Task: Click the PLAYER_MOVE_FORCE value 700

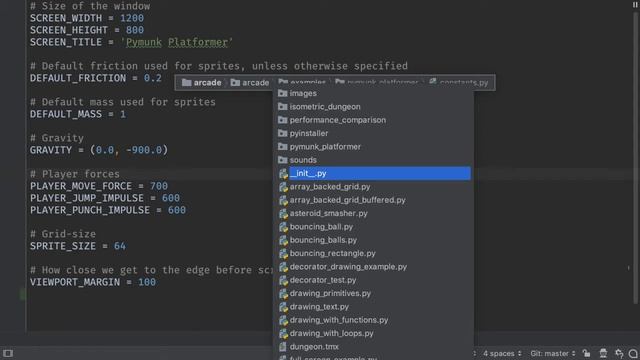Action: [159, 186]
